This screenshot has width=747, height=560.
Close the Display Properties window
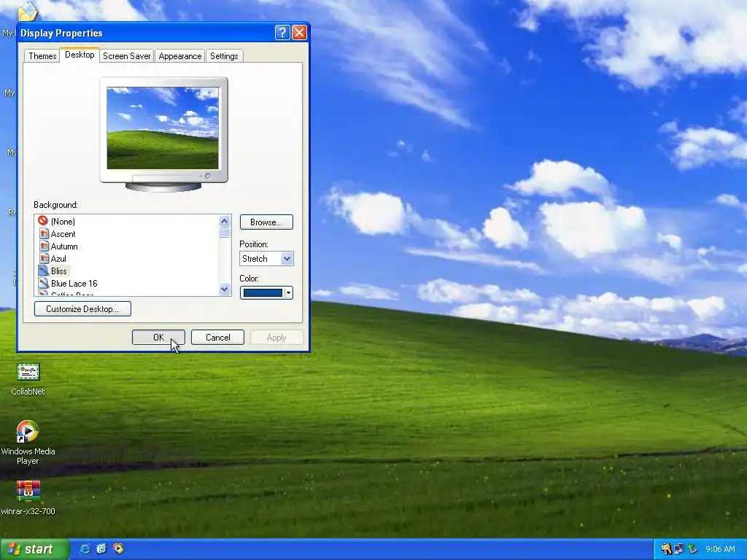pos(299,32)
